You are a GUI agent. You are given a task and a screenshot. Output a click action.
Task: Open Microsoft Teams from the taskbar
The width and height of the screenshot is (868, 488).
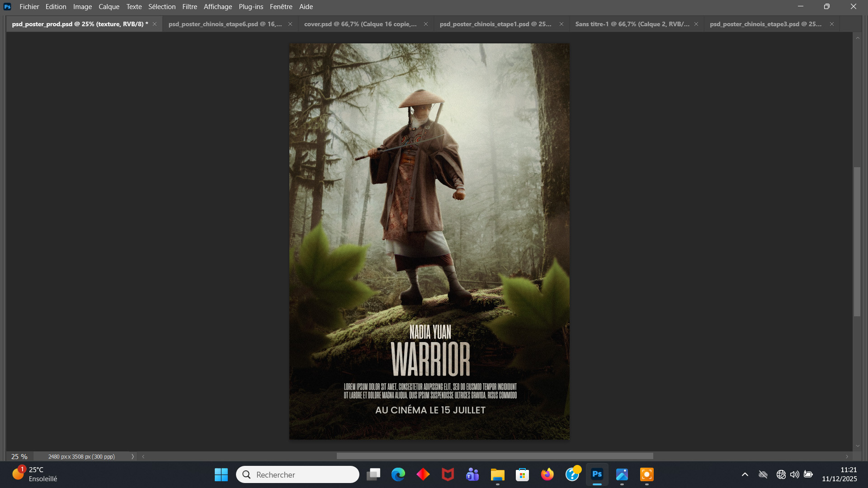(472, 474)
